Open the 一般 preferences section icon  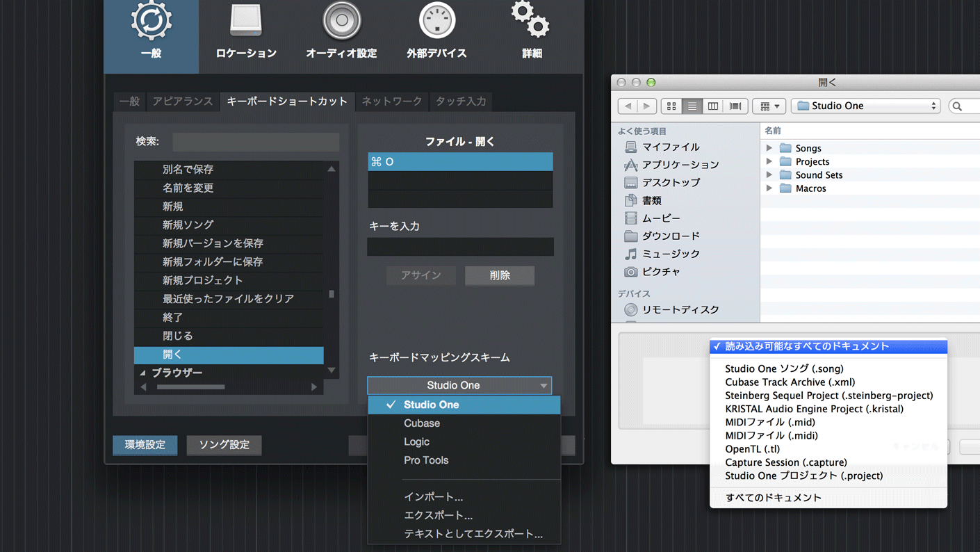point(151,31)
